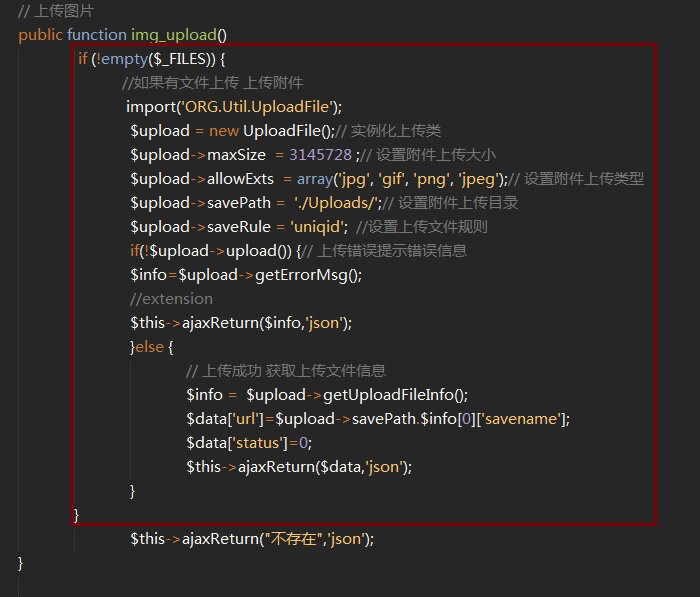Click the "$data['status']=0;" line
Screen dimensions: 700x597
[249, 443]
